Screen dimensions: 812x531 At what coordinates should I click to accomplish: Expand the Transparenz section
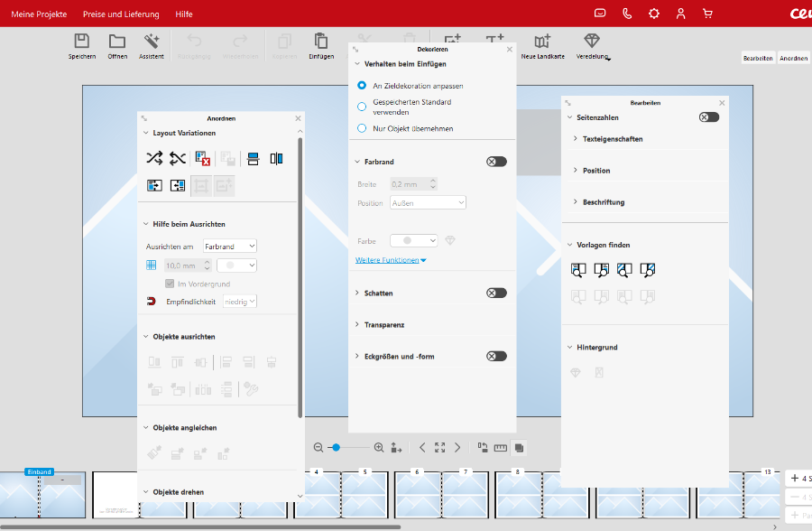[384, 324]
